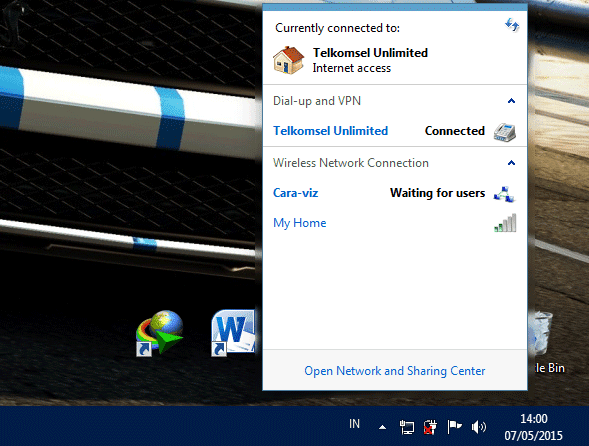The width and height of the screenshot is (589, 446).
Task: Click the bold Telkomsel Unlimited network name
Action: point(370,53)
